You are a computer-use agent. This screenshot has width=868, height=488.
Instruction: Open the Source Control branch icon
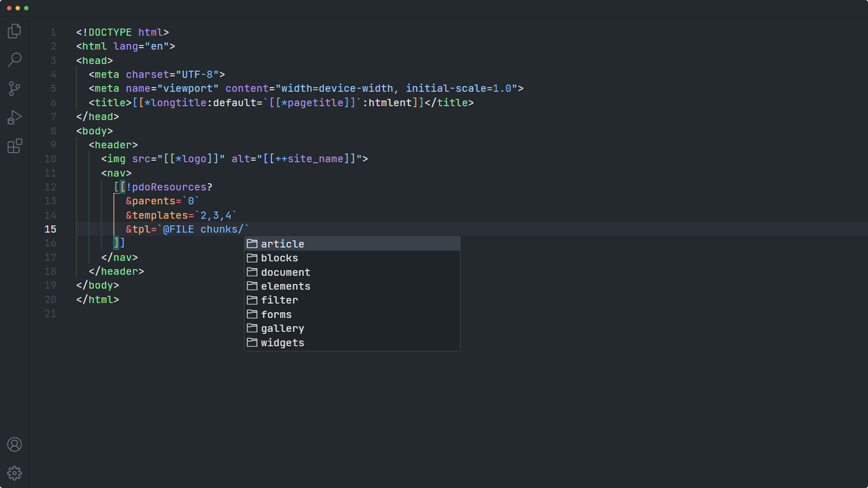coord(14,88)
